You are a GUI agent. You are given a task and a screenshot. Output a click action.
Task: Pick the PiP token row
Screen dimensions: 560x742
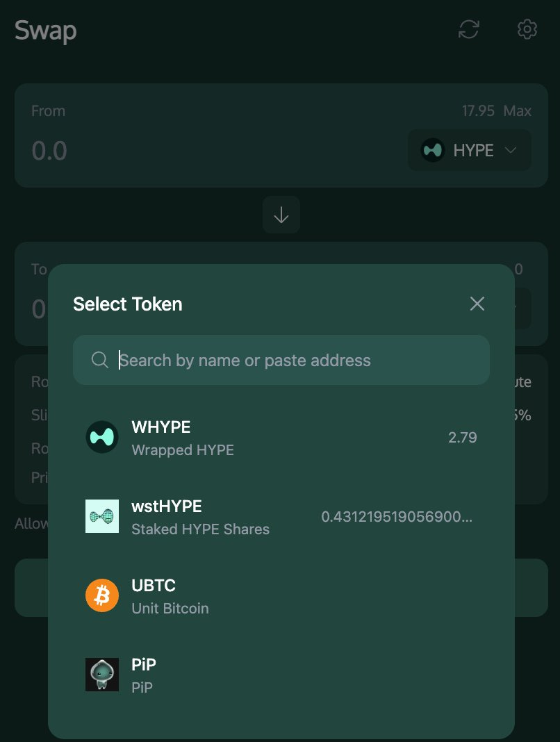pos(281,675)
